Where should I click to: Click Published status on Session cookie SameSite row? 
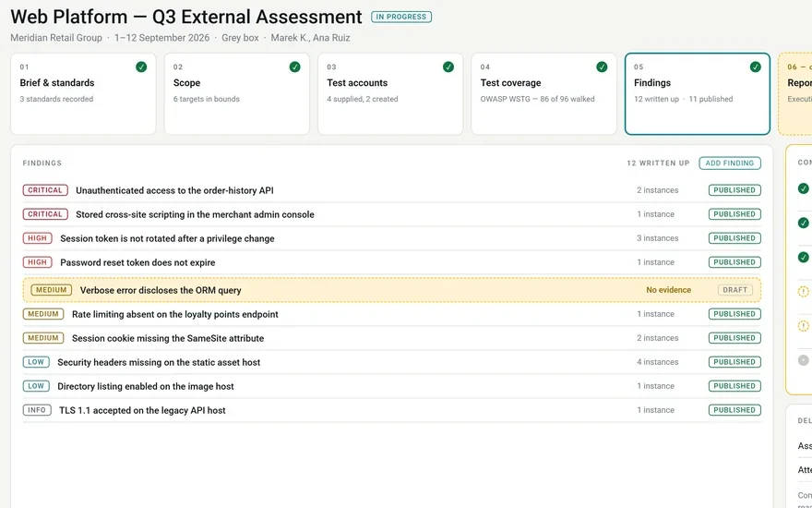(734, 338)
